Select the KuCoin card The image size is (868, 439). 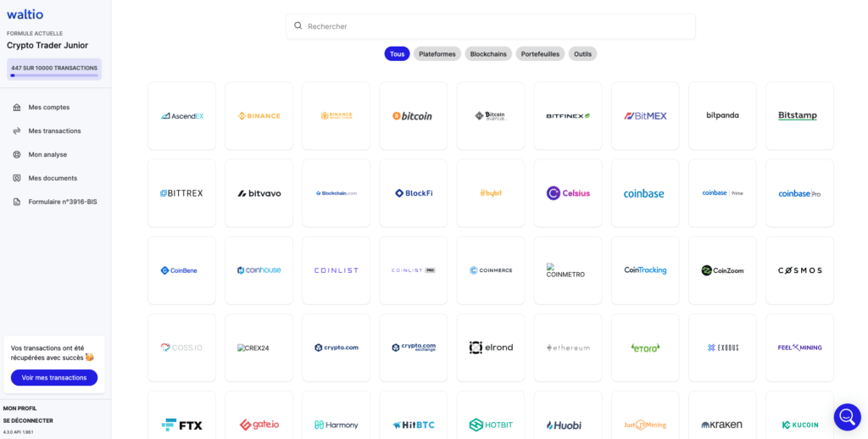(x=799, y=415)
